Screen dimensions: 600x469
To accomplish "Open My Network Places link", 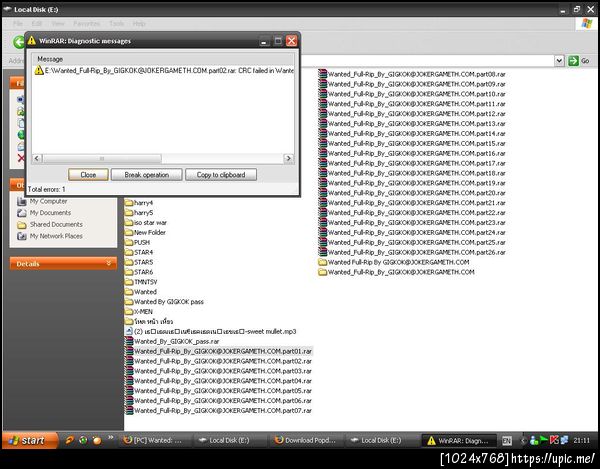I will point(56,236).
